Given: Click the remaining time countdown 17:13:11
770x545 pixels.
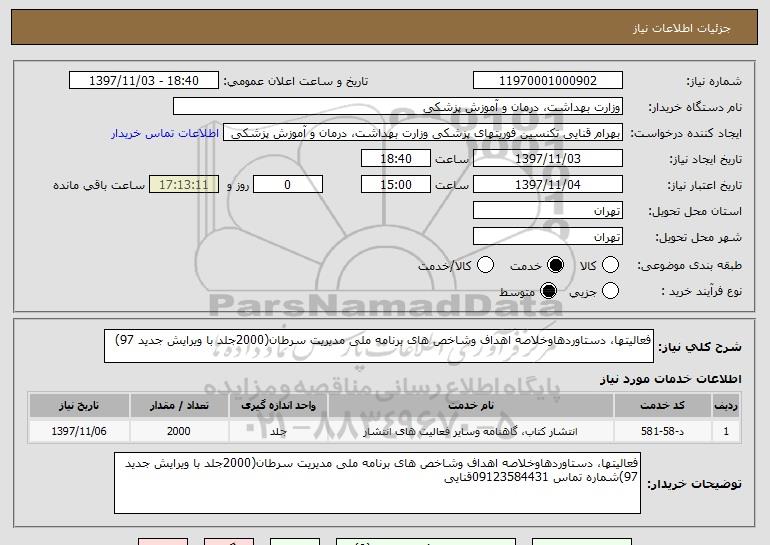Looking at the screenshot, I should 184,185.
